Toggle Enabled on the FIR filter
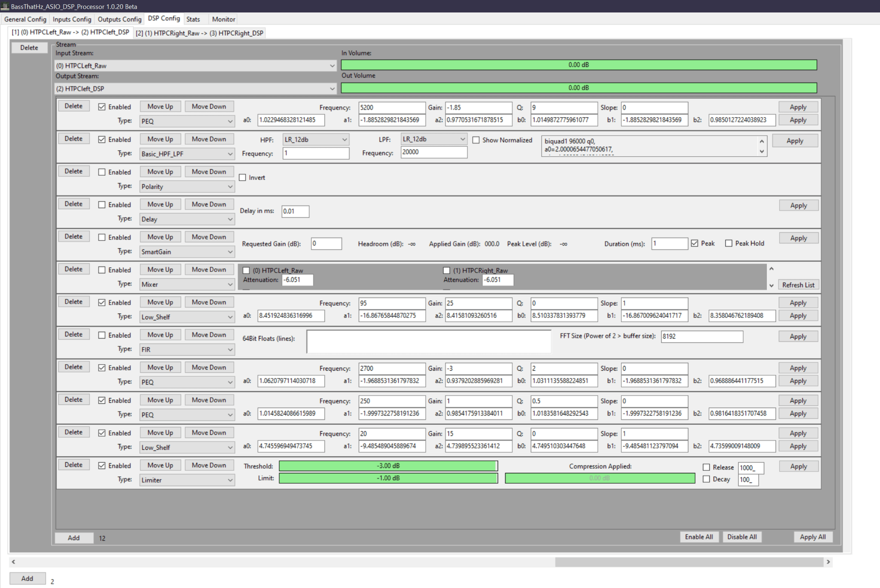Image resolution: width=880 pixels, height=588 pixels. (x=102, y=335)
